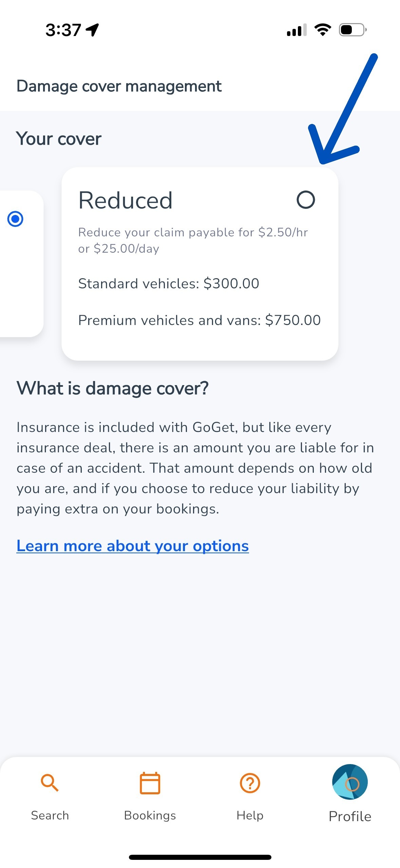
Task: Tap the home indicator bar
Action: 200,857
